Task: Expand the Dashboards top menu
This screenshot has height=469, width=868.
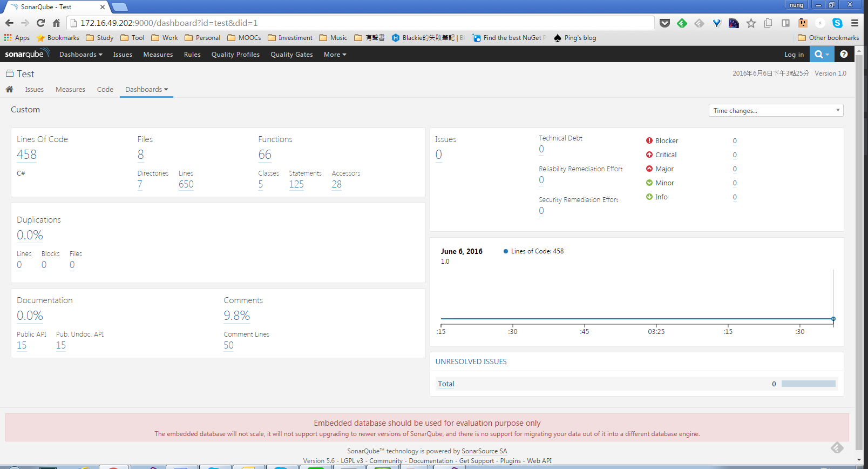Action: pyautogui.click(x=80, y=55)
